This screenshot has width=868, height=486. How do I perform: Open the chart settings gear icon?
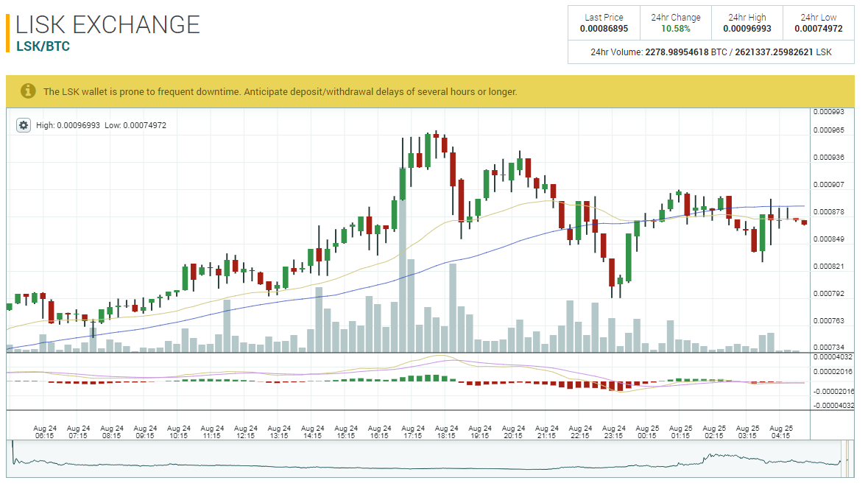pos(24,125)
